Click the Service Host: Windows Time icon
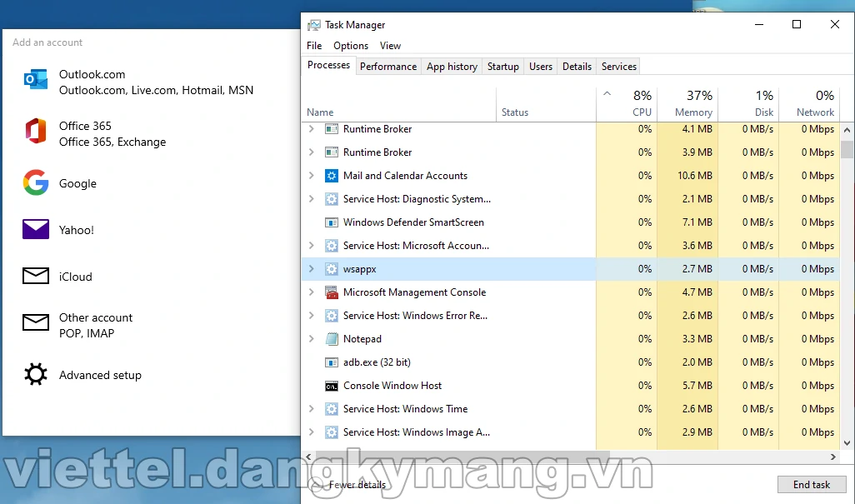 (331, 409)
